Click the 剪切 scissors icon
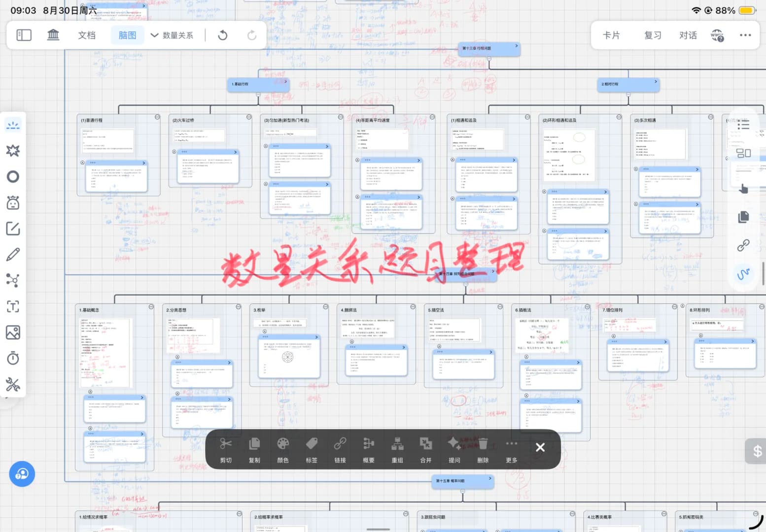The image size is (766, 532). (x=226, y=444)
